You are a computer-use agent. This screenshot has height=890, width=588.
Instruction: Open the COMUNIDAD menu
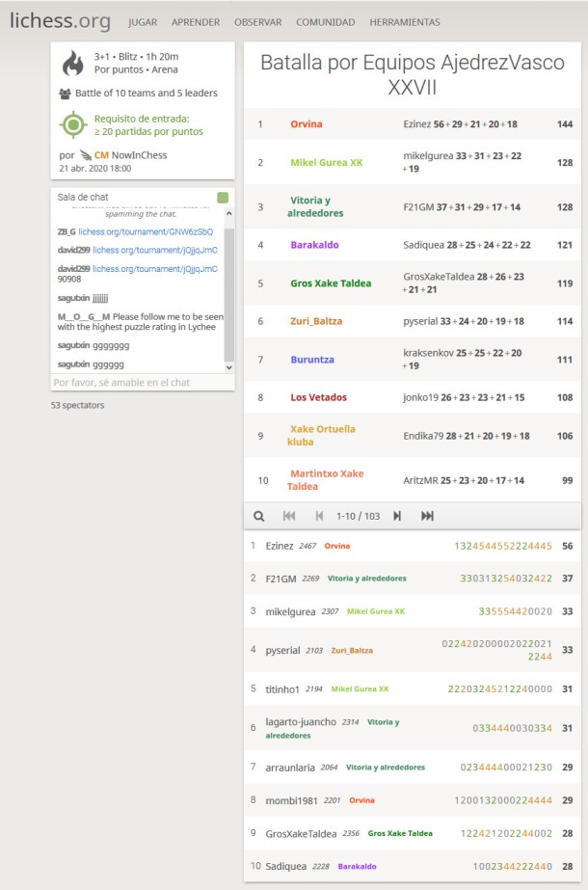click(x=325, y=22)
